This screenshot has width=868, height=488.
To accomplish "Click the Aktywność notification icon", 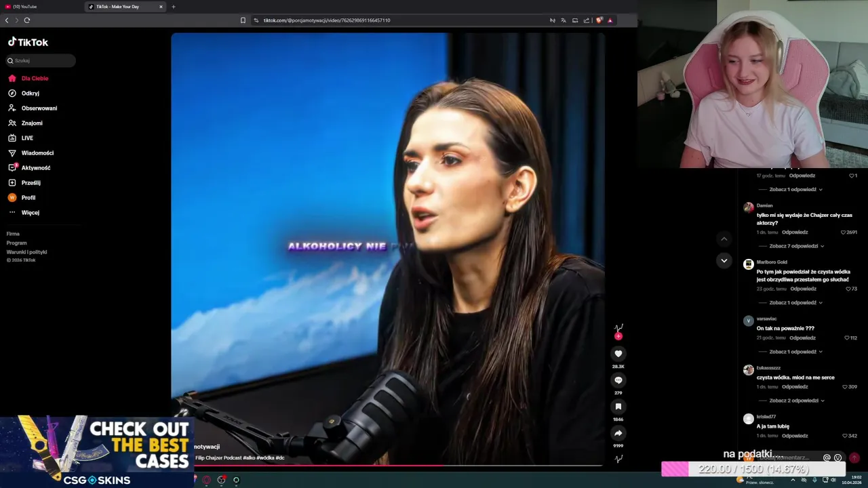I will 12,167.
